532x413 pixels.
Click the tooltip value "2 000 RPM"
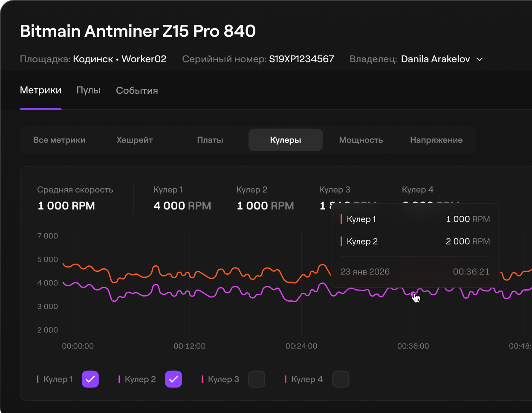coord(468,241)
